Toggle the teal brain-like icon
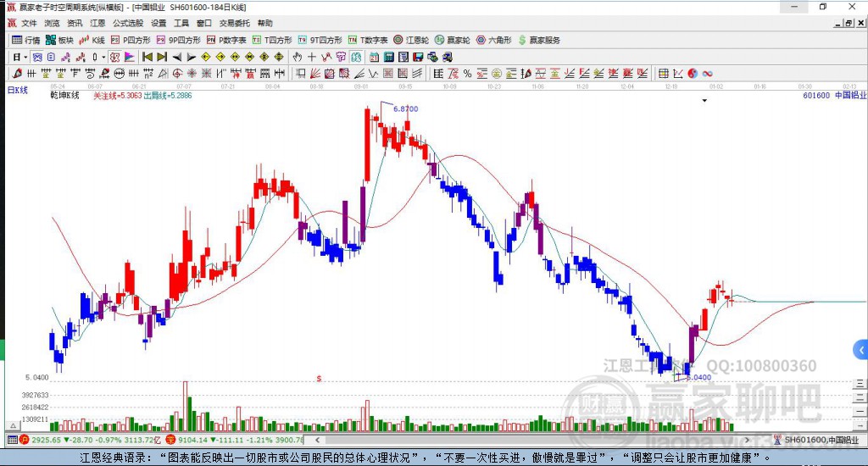Image resolution: width=868 pixels, height=466 pixels. click(x=355, y=57)
